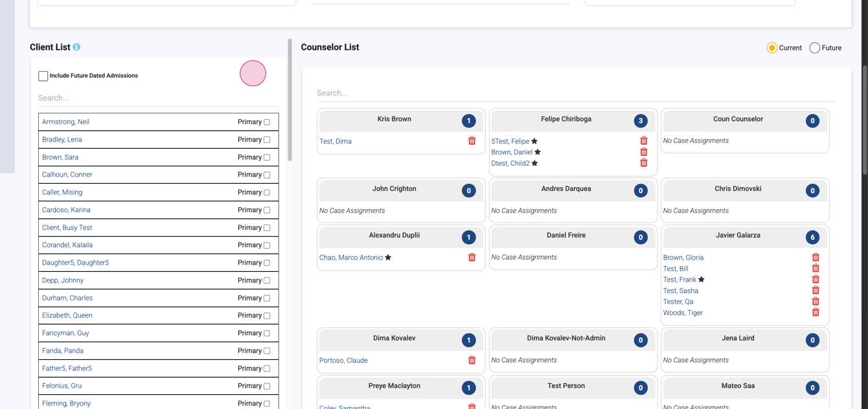Open client Bradley, Lena
This screenshot has height=409, width=868.
[x=62, y=139]
